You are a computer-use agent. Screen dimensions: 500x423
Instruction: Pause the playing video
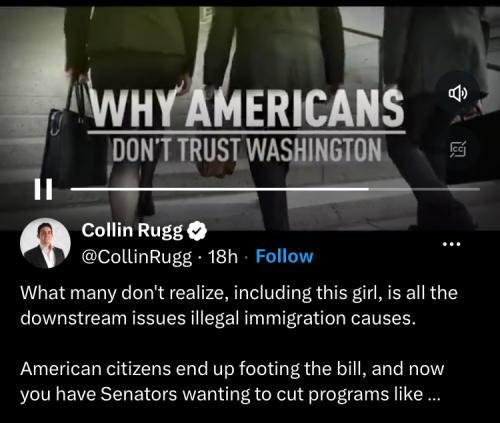pyautogui.click(x=43, y=190)
